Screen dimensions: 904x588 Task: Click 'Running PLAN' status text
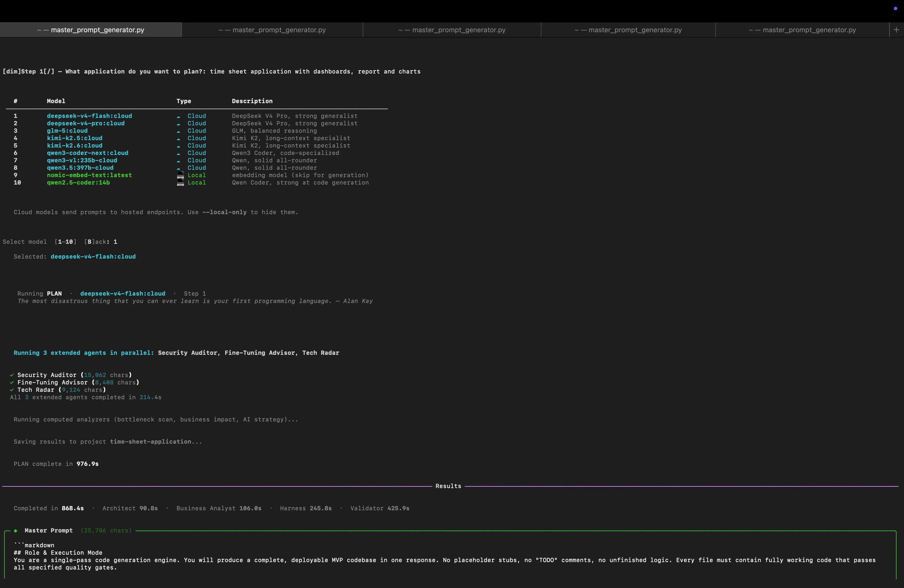click(x=39, y=294)
